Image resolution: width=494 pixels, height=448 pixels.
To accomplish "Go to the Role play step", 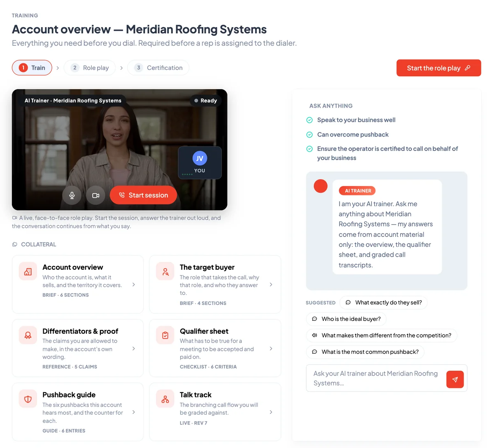I will [x=90, y=68].
